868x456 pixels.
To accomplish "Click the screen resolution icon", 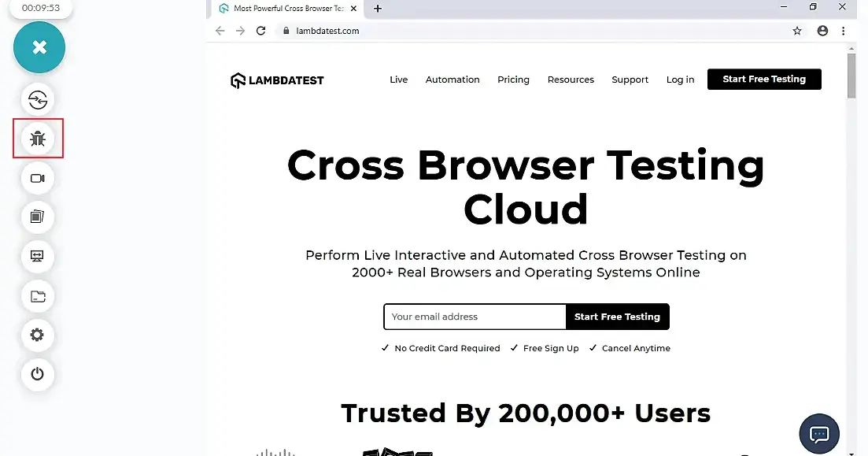I will pyautogui.click(x=38, y=256).
